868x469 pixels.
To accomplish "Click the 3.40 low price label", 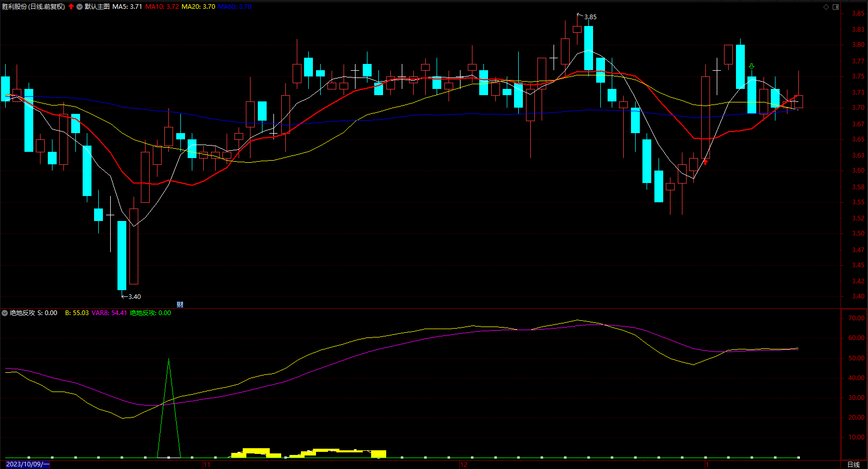I will tap(135, 297).
